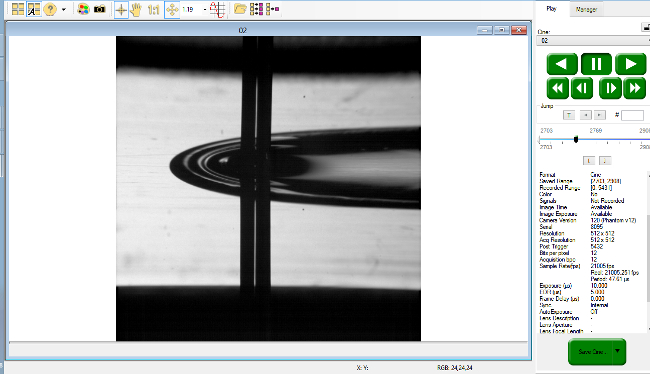Click the Save Cine button
650x374 pixels.
[590, 352]
